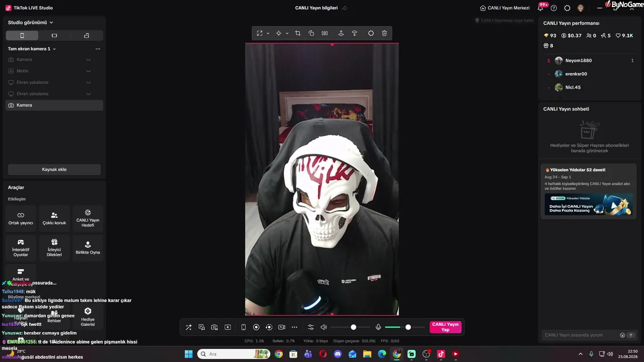Click the CANLI Yayın Yap button
644x362 pixels.
click(x=445, y=327)
